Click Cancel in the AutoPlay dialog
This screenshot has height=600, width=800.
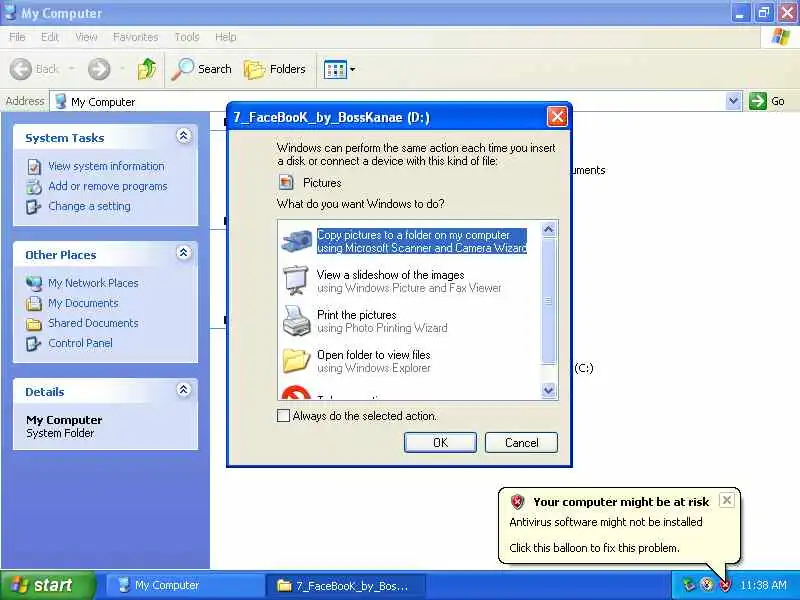pyautogui.click(x=521, y=442)
